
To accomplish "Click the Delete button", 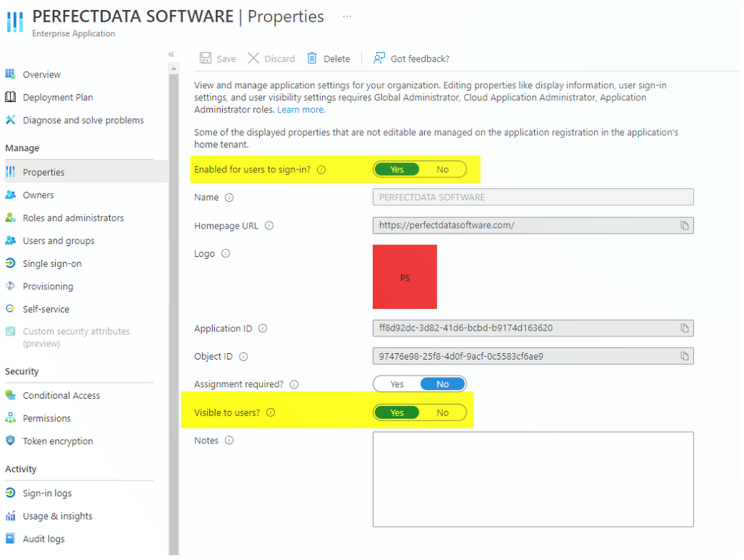I will click(x=328, y=59).
